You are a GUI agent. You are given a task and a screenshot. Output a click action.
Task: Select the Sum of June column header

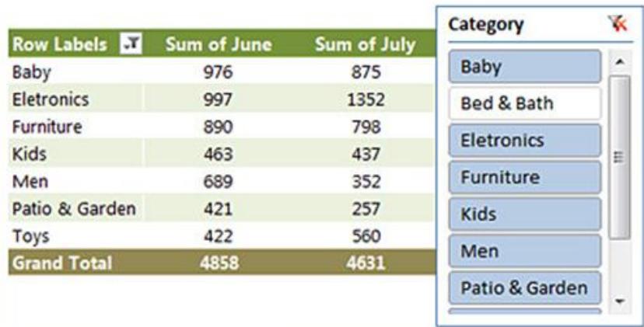point(219,44)
